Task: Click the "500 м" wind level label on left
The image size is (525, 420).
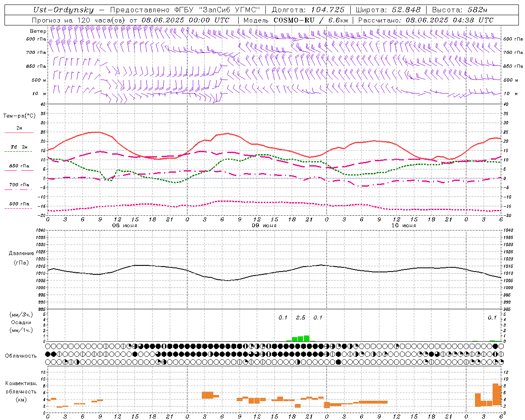Action: (39, 80)
